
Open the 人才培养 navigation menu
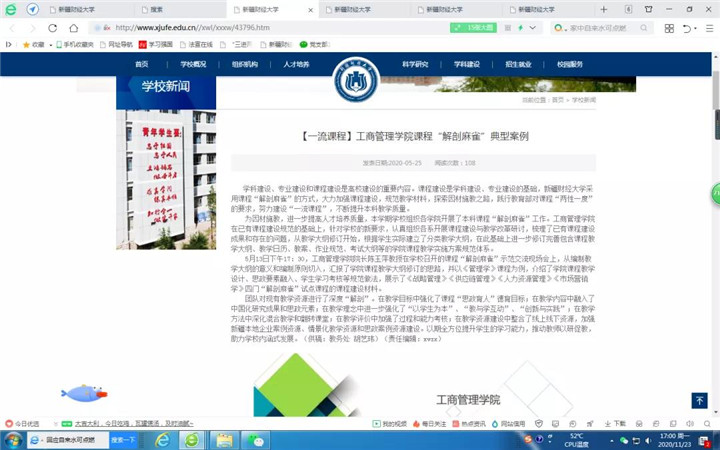pos(296,64)
